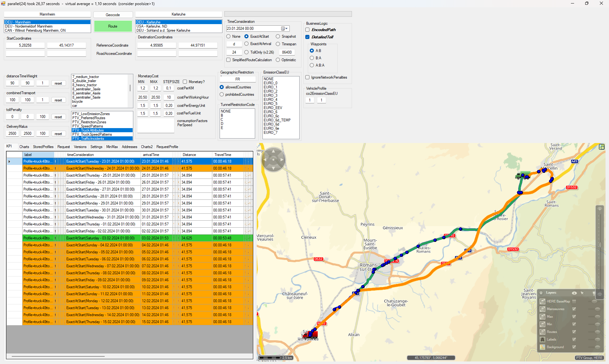Enable the EncodedPath checkbox

click(308, 30)
